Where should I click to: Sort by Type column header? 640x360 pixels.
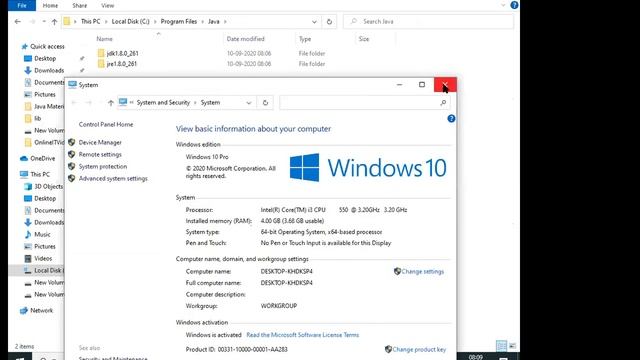pyautogui.click(x=305, y=39)
